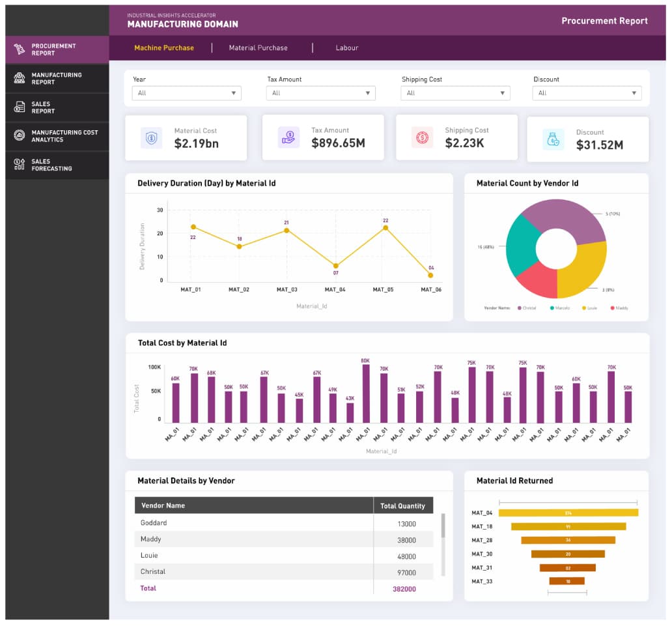
Task: Switch to the Labour tab
Action: tap(346, 48)
